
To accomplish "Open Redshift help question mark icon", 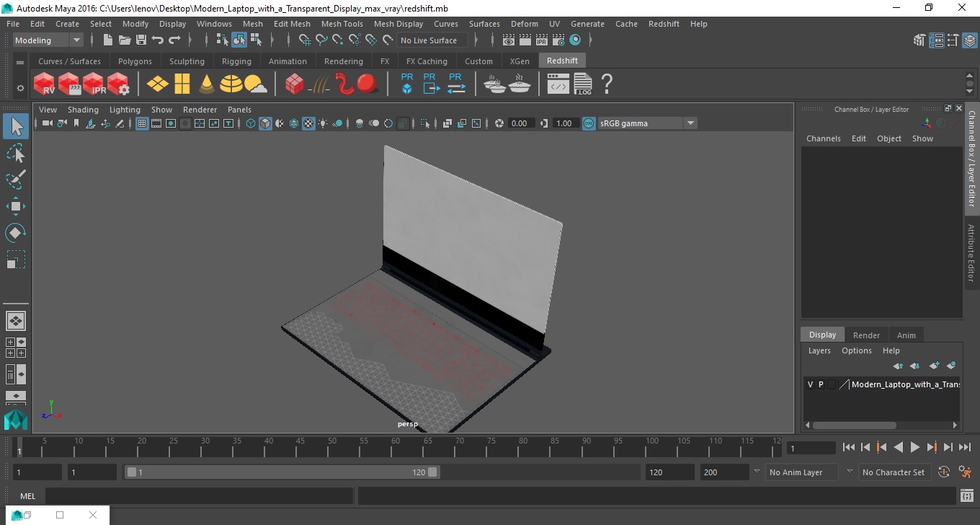I will coord(607,84).
